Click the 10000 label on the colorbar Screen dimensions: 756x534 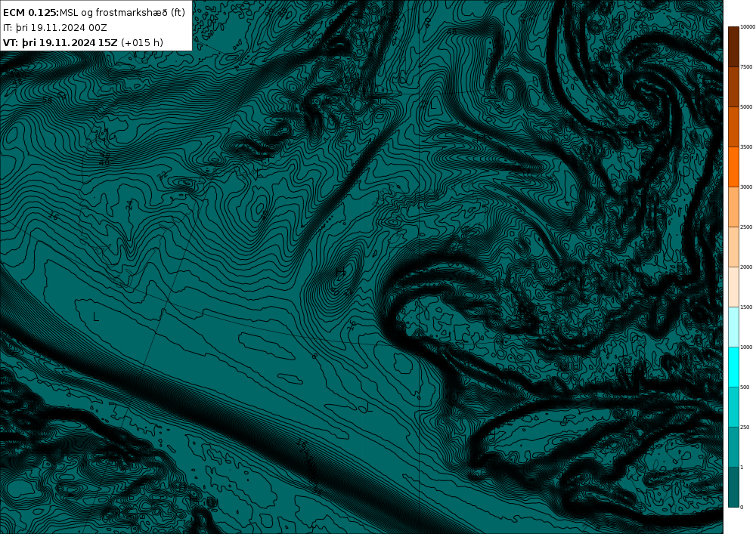pyautogui.click(x=748, y=27)
